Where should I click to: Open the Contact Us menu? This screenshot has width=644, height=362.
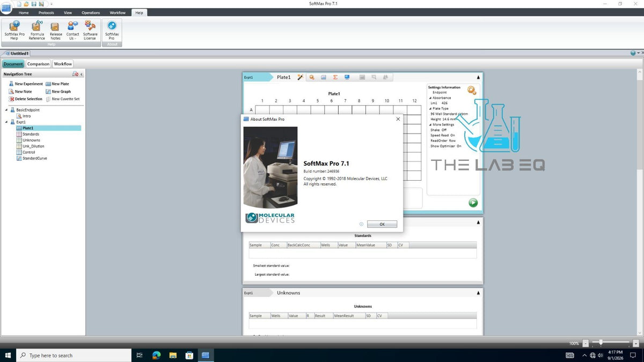(x=72, y=30)
